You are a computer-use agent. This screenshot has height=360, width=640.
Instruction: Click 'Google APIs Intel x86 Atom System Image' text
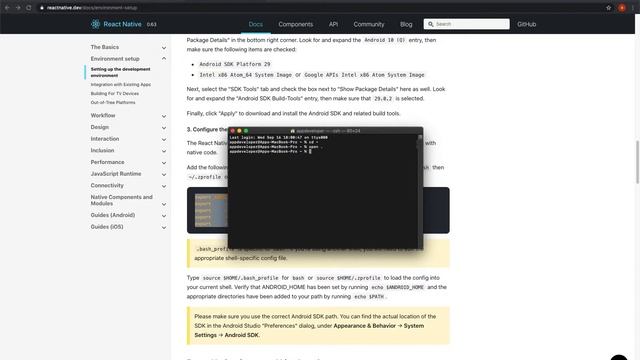364,75
